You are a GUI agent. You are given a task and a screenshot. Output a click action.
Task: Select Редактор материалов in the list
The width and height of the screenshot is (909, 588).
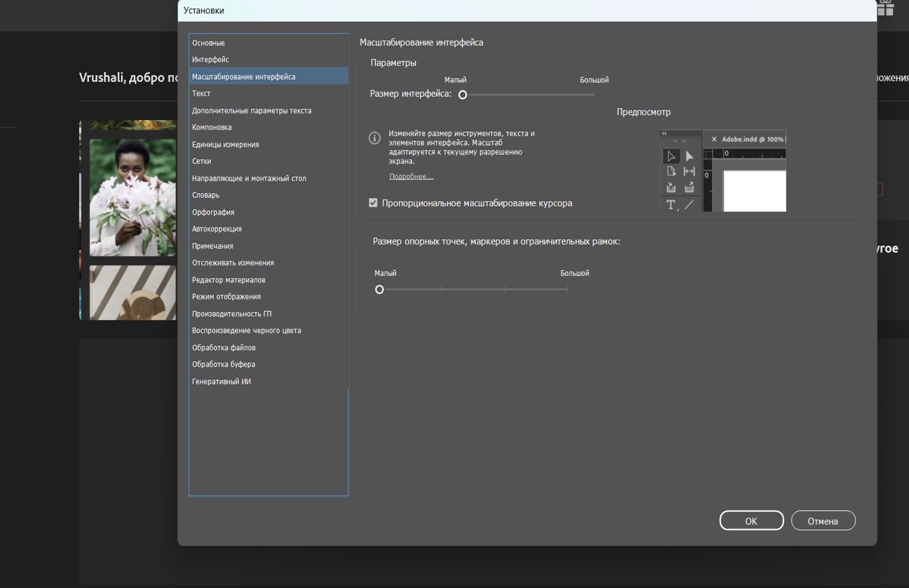pos(268,280)
